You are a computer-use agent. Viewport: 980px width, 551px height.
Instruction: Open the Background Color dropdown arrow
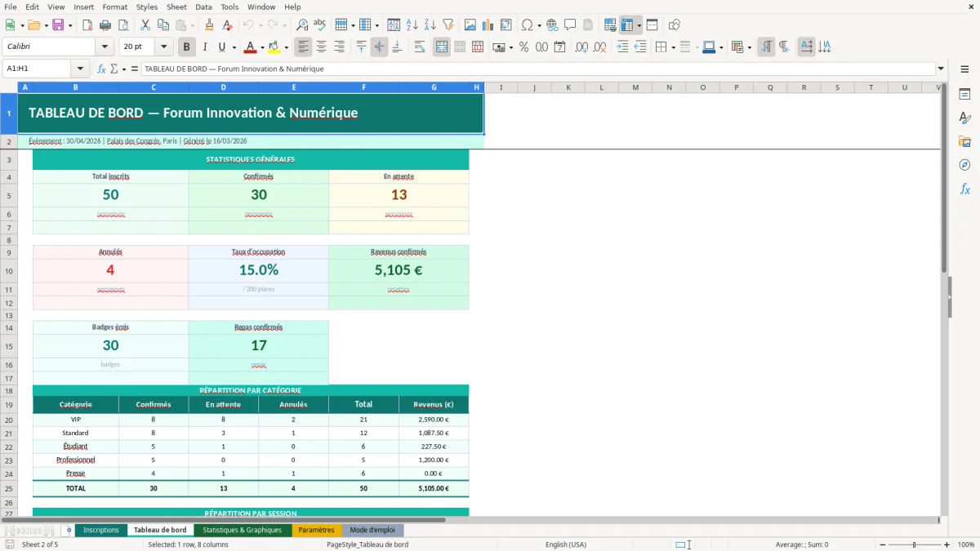(286, 47)
